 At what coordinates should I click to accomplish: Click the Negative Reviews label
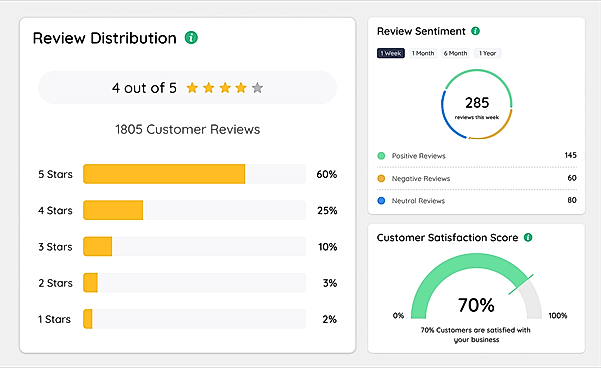pyautogui.click(x=421, y=178)
